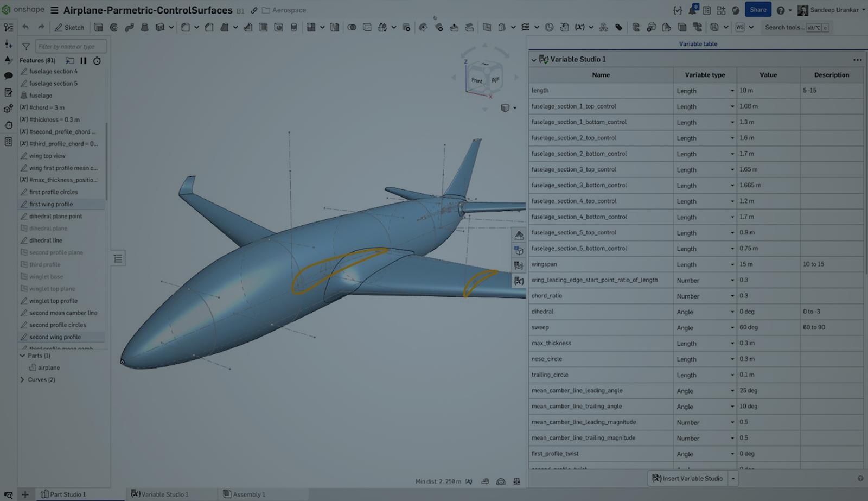The image size is (868, 501).
Task: Click the Help question mark icon
Action: [780, 10]
